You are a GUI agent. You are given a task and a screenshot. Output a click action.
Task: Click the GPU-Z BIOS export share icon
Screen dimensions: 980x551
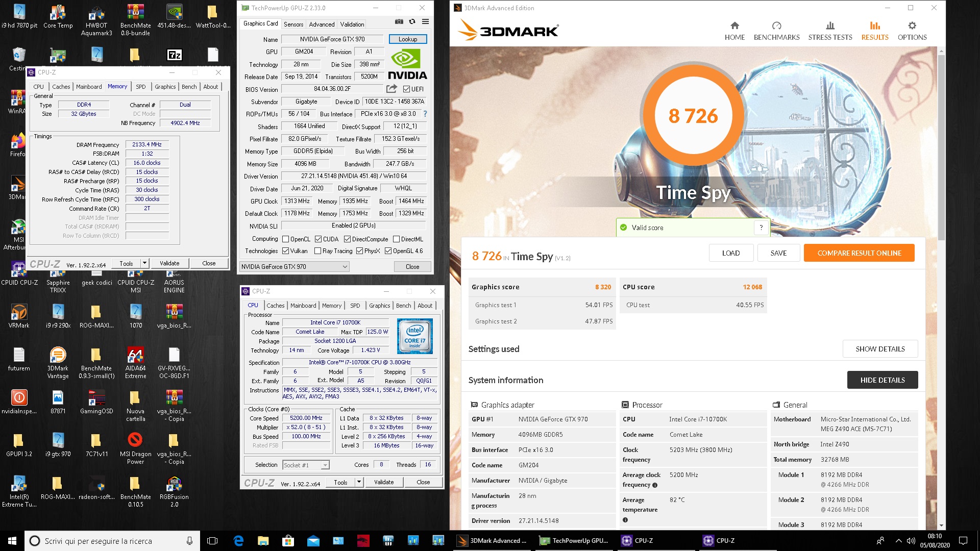[391, 89]
